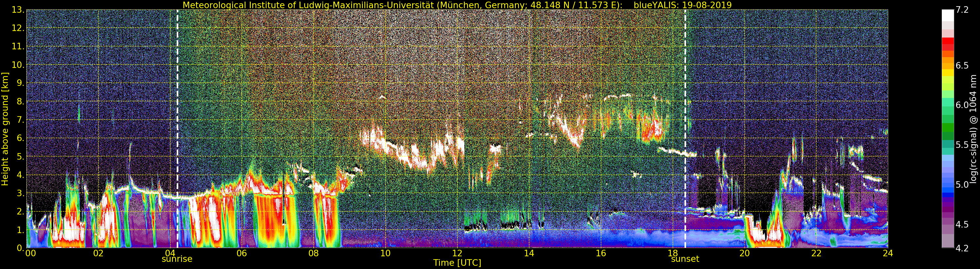980x269 pixels.
Task: Select the height axis tick label "4."
Action: click(x=20, y=175)
